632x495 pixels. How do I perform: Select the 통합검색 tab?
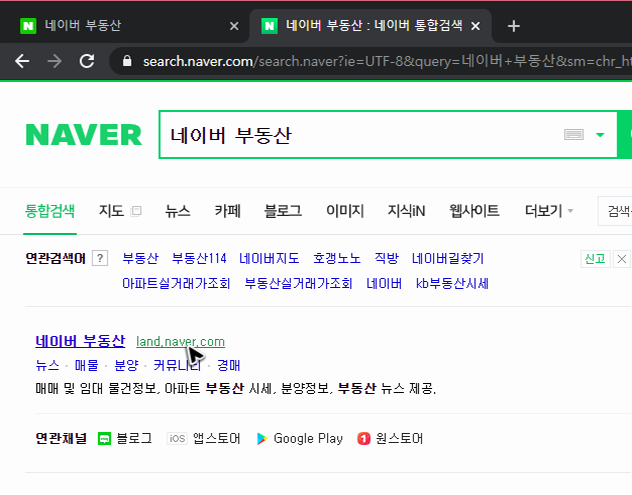(x=50, y=211)
